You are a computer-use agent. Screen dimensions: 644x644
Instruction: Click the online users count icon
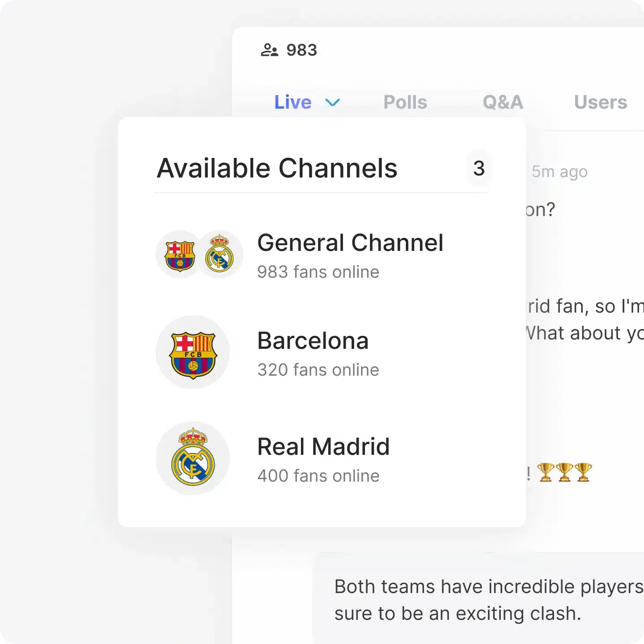[x=269, y=50]
